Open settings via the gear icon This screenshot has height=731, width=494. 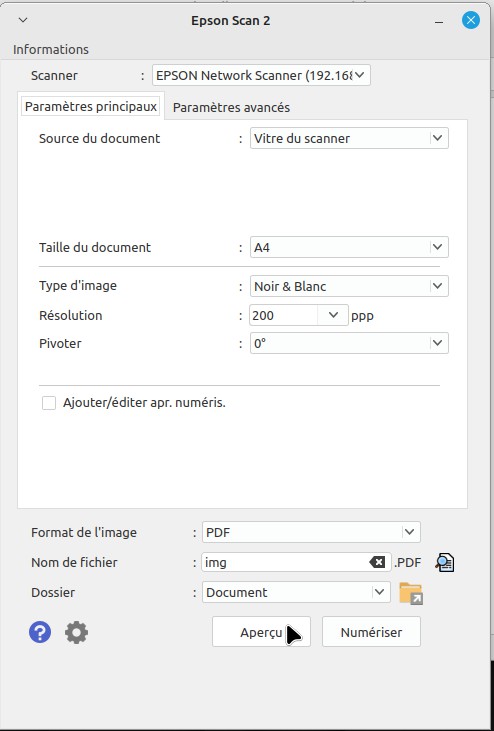coord(76,633)
